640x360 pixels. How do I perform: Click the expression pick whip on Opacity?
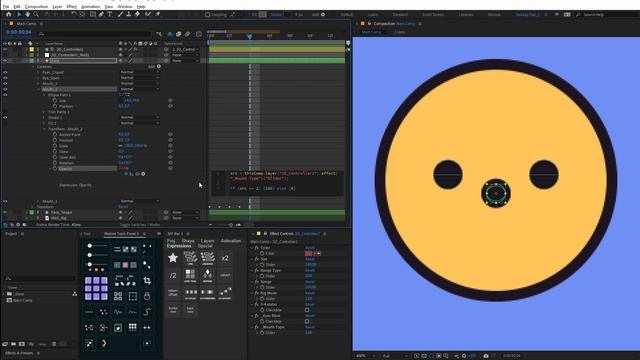pyautogui.click(x=138, y=174)
